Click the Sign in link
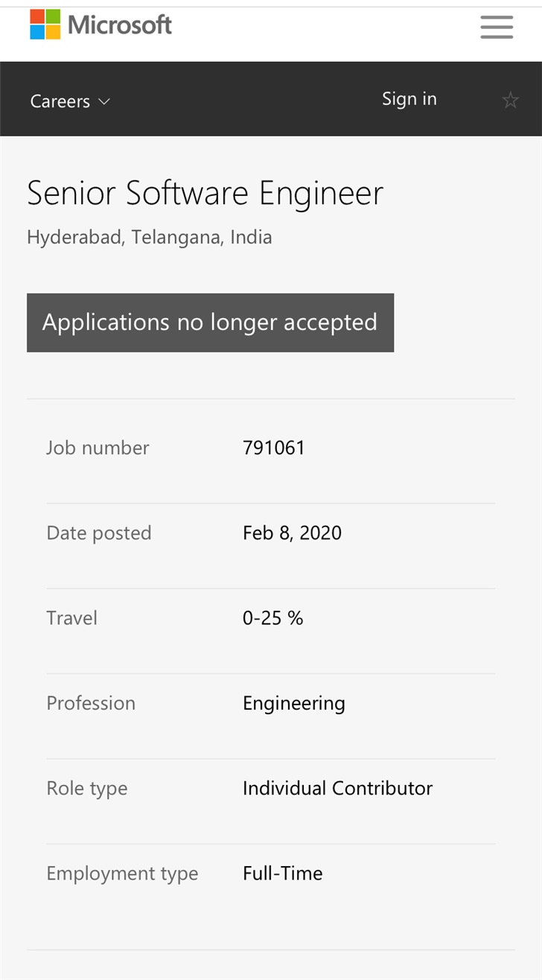The image size is (542, 980). pyautogui.click(x=409, y=99)
